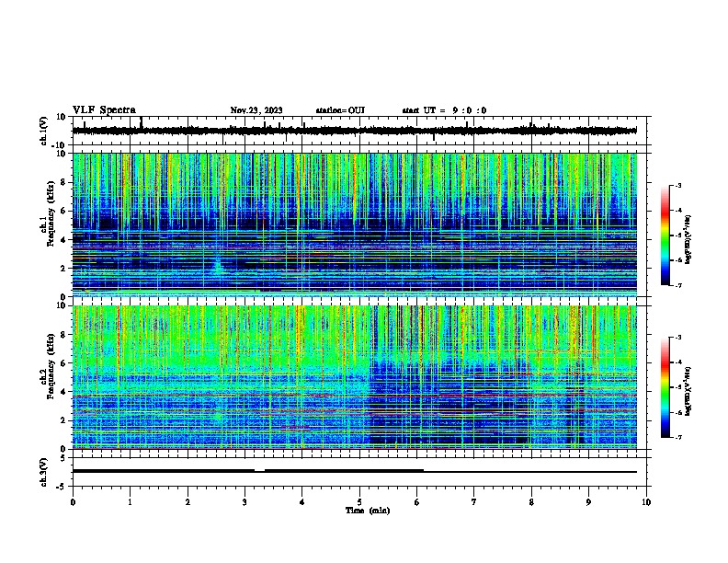
Task: Click time axis tick label "3"
Action: [x=245, y=502]
